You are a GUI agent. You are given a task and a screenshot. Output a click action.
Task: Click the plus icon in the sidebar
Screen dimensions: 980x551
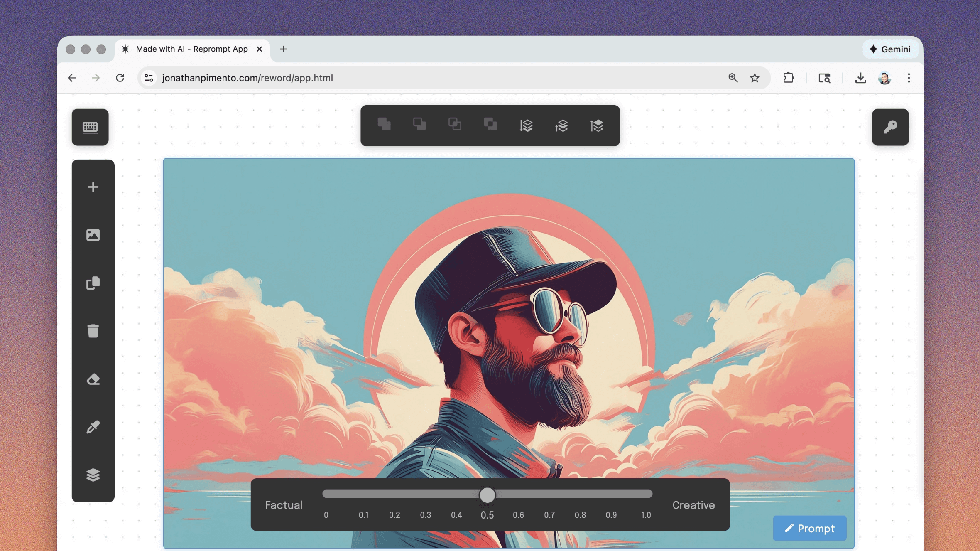[93, 187]
